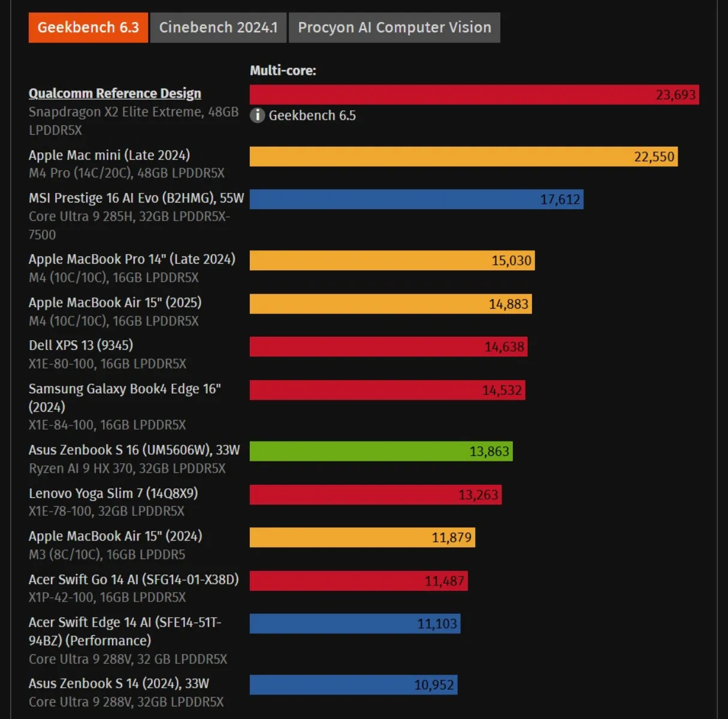Viewport: 728px width, 719px height.
Task: Switch to the Cinebench 2024.1 tab
Action: [218, 28]
